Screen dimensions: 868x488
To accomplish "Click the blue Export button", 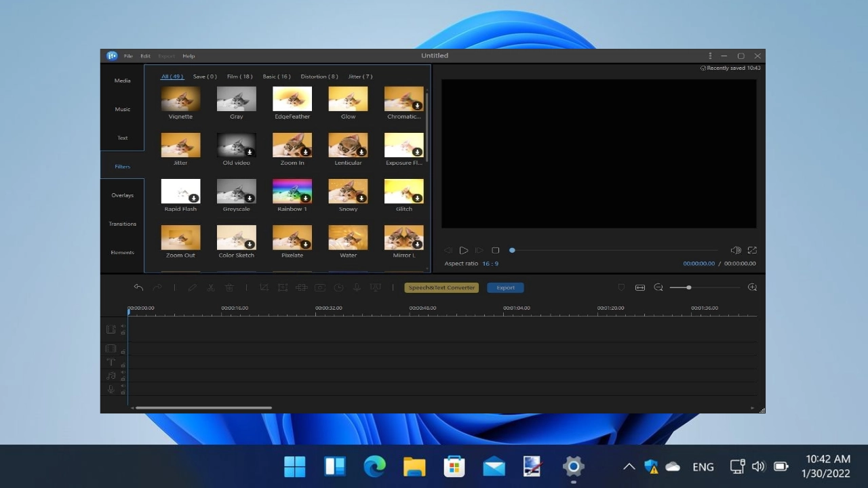I will pyautogui.click(x=505, y=287).
